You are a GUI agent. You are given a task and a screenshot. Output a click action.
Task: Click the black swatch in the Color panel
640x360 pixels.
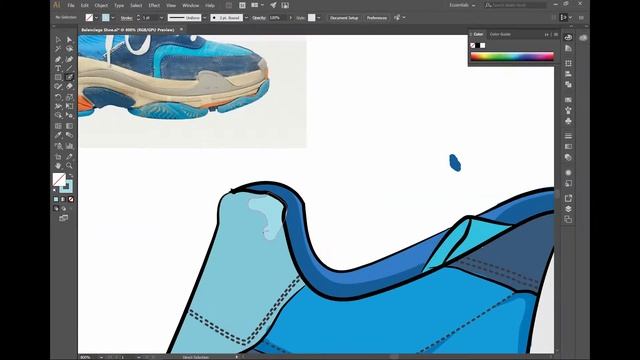pyautogui.click(x=478, y=46)
